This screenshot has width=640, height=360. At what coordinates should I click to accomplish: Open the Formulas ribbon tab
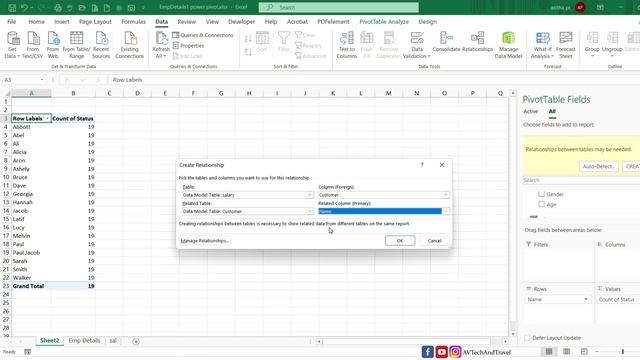pyautogui.click(x=133, y=22)
